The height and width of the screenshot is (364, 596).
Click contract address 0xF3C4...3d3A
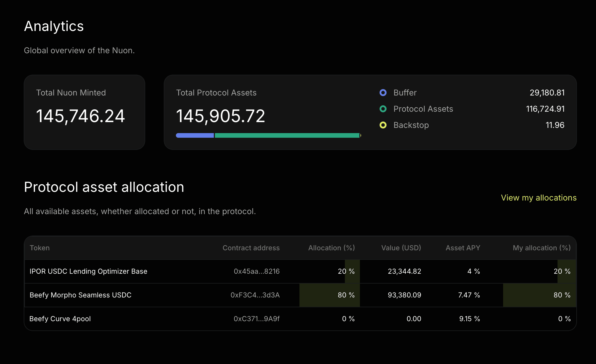(255, 295)
